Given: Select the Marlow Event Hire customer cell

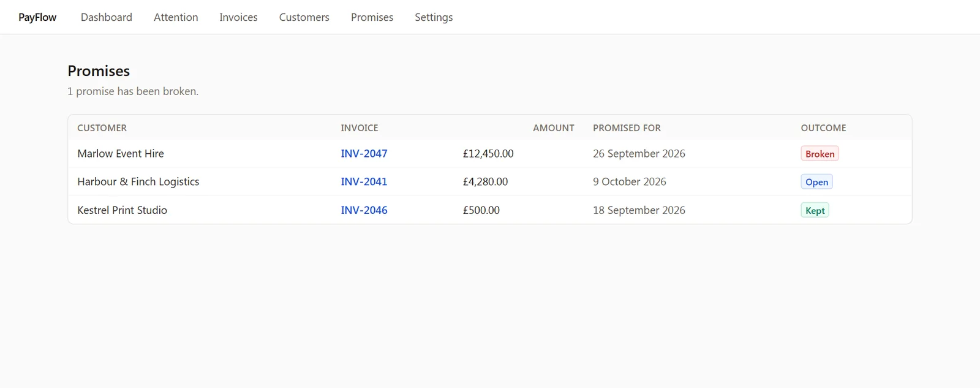Looking at the screenshot, I should (121, 153).
